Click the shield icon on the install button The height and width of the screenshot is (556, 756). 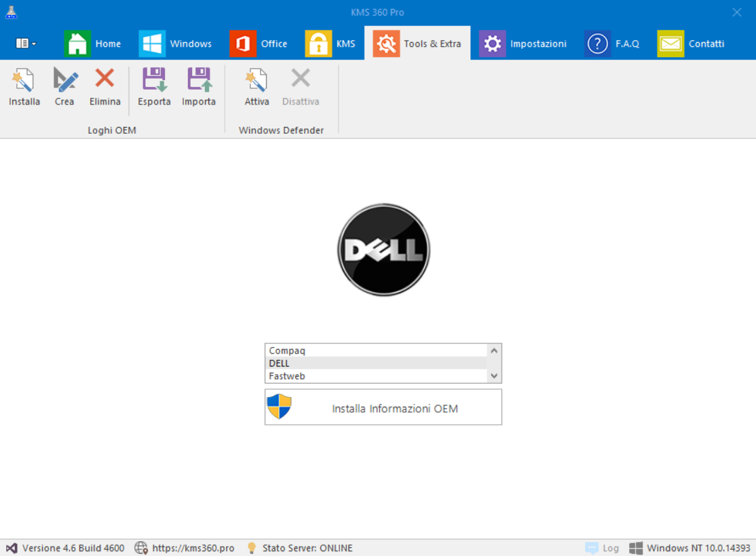pos(279,407)
